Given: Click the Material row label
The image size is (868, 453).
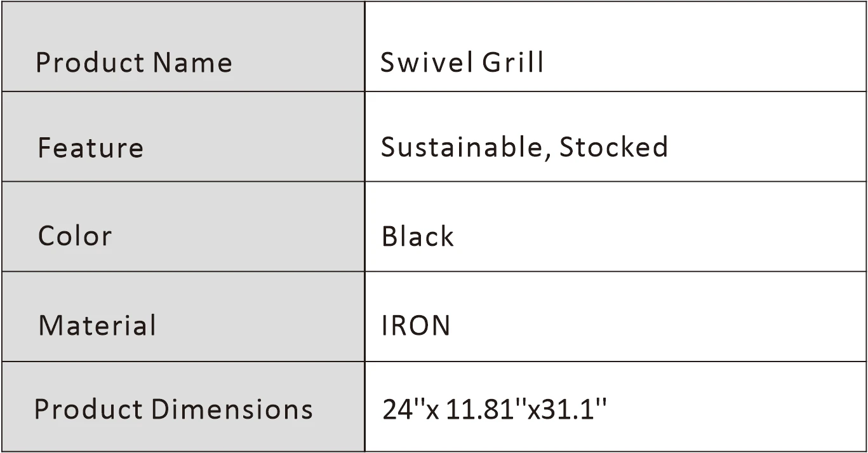Looking at the screenshot, I should [x=97, y=326].
